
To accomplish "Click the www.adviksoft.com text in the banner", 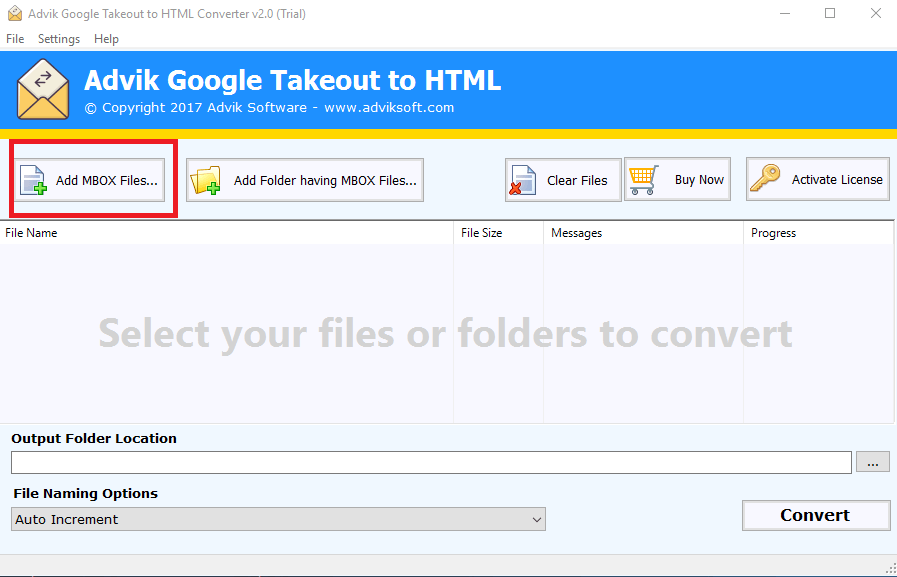I will [x=389, y=108].
